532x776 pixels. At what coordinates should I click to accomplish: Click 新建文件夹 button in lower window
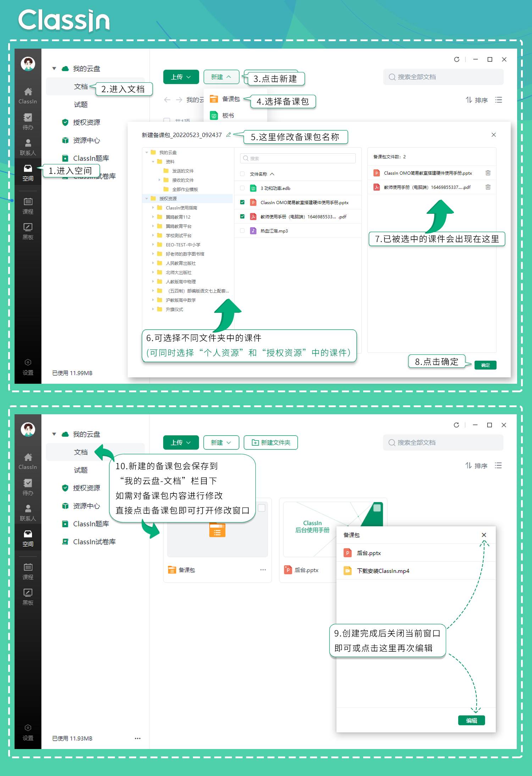click(x=271, y=443)
